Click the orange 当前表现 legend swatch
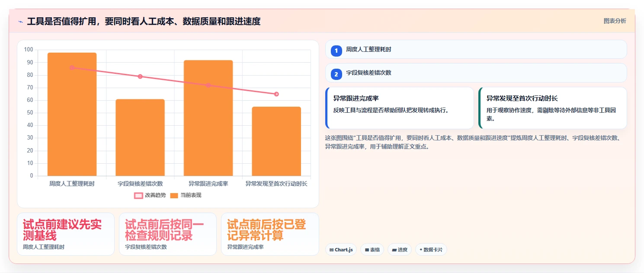644x273 pixels. pyautogui.click(x=174, y=195)
